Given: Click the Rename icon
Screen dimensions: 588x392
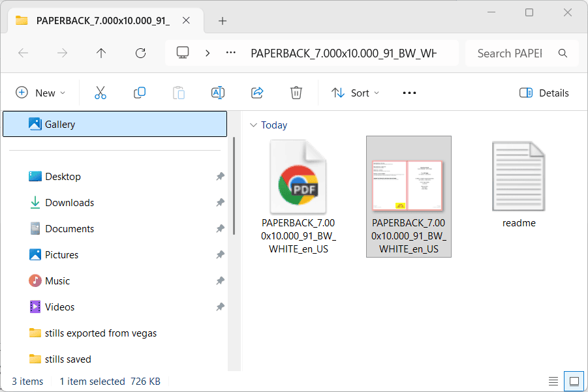Looking at the screenshot, I should coord(218,93).
